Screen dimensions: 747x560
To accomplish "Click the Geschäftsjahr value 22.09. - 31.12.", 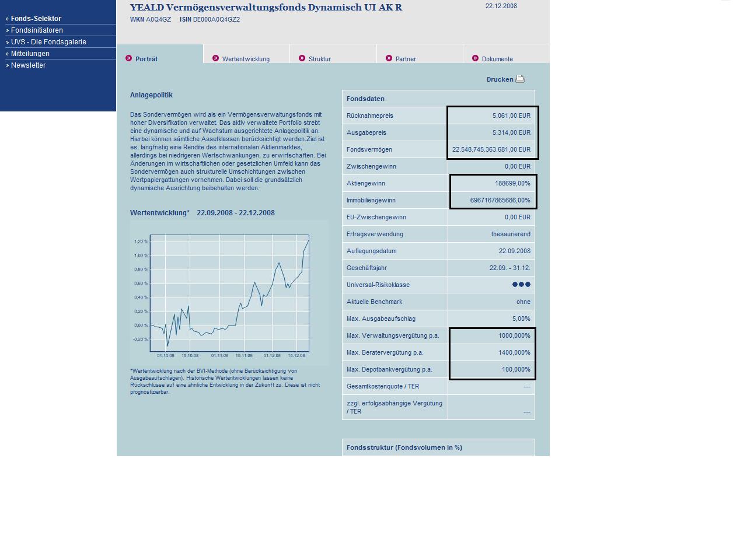I will (510, 268).
